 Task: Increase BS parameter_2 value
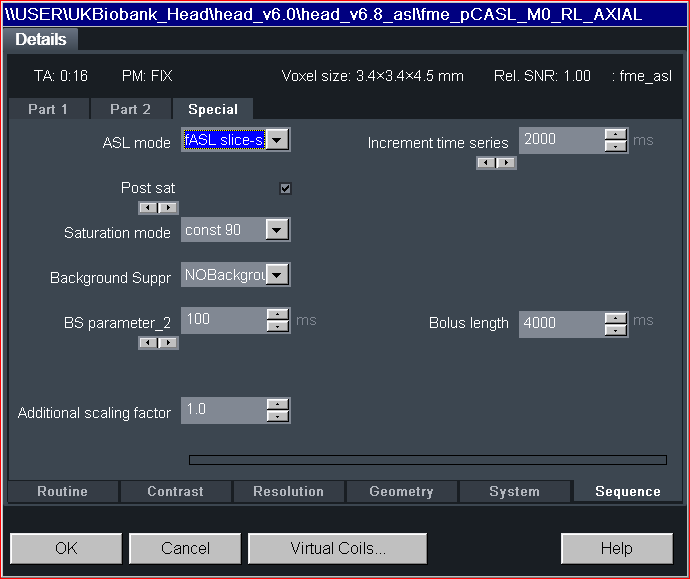pyautogui.click(x=278, y=315)
